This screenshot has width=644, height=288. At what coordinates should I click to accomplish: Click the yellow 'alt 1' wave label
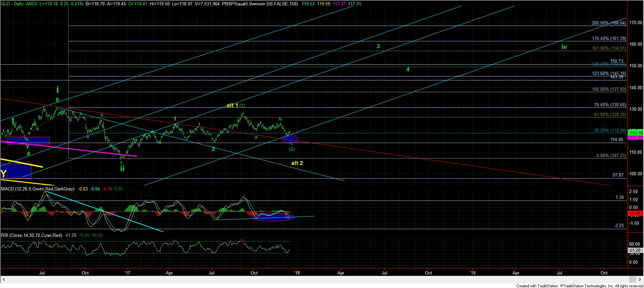232,105
